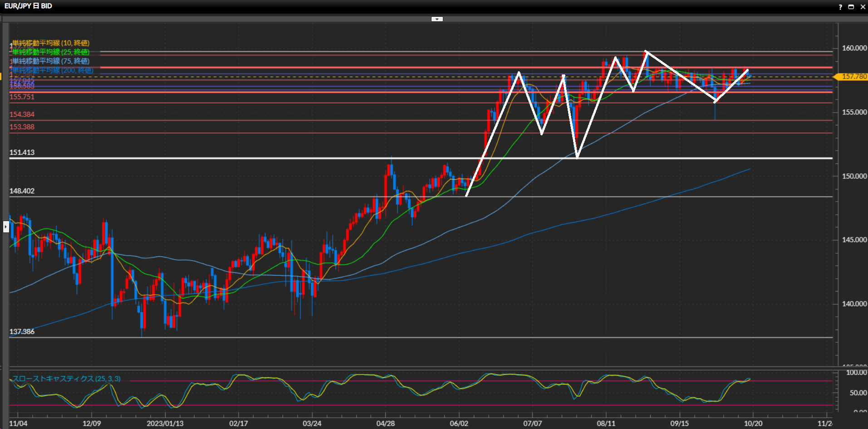The width and height of the screenshot is (868, 429).
Task: Click the EUR/JPY 日 BID title
Action: 28,6
